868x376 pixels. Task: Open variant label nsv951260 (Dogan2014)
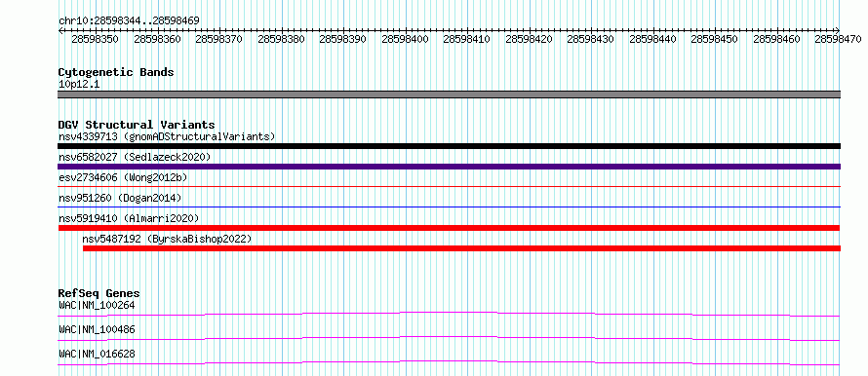(x=120, y=198)
